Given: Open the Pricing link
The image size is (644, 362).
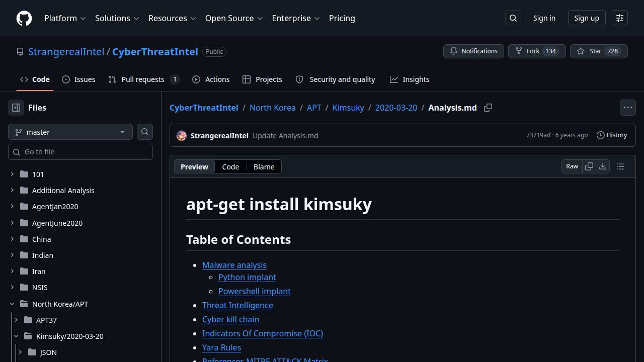Looking at the screenshot, I should 342,18.
